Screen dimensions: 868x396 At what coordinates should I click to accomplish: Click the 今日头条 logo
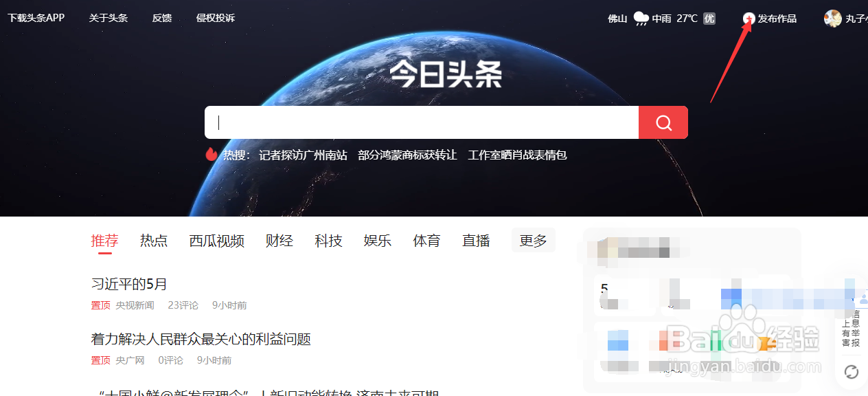click(x=446, y=74)
